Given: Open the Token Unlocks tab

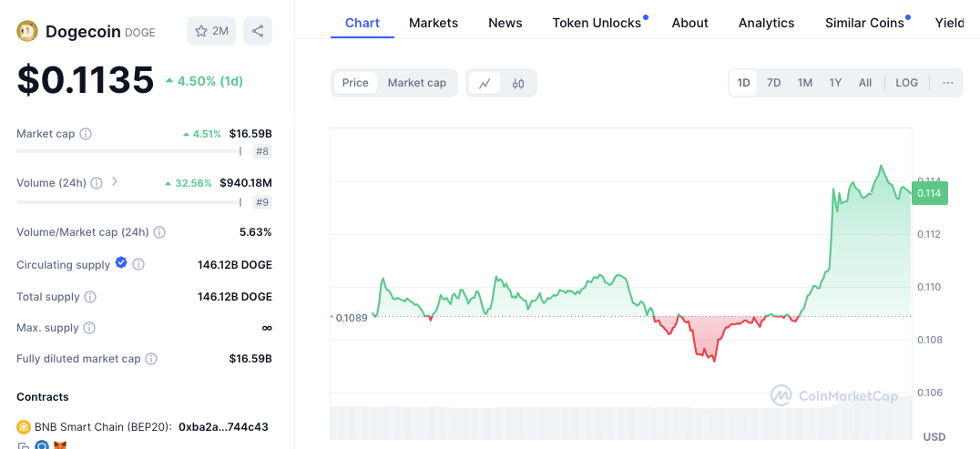Looking at the screenshot, I should 597,23.
